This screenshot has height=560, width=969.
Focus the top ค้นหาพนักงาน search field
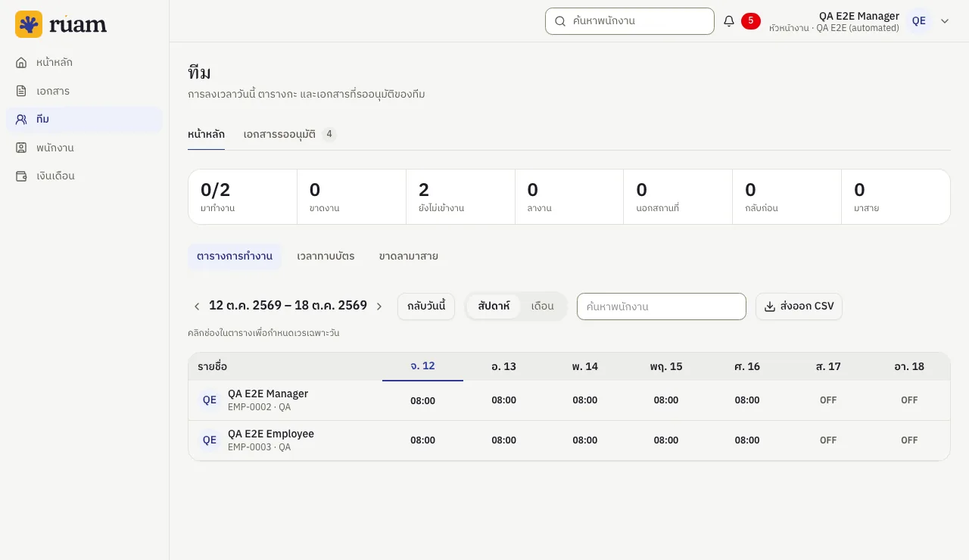point(630,21)
